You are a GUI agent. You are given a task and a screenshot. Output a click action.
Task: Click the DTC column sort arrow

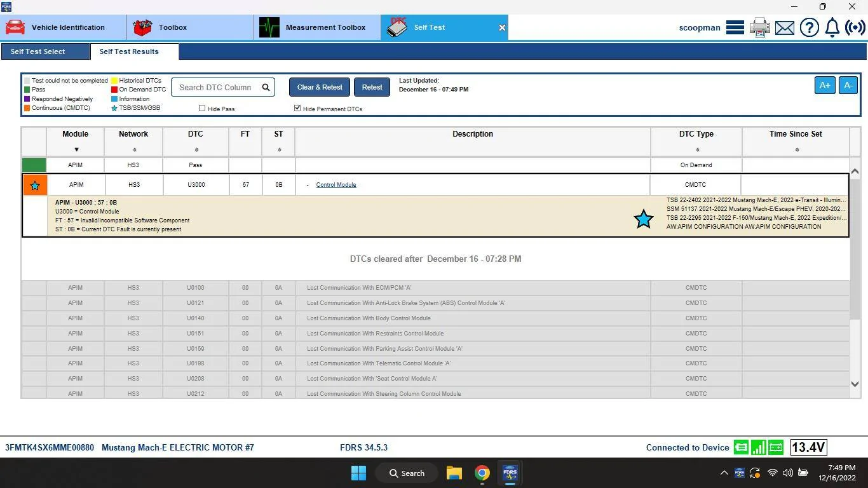(x=196, y=150)
